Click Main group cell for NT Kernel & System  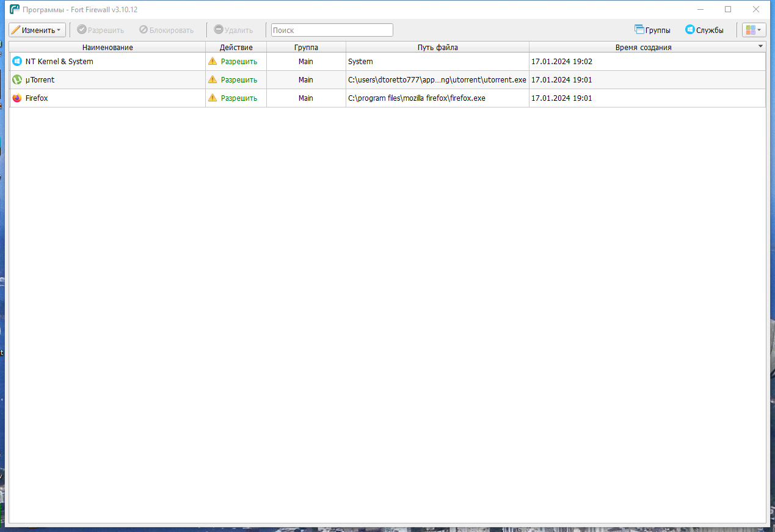click(x=306, y=62)
